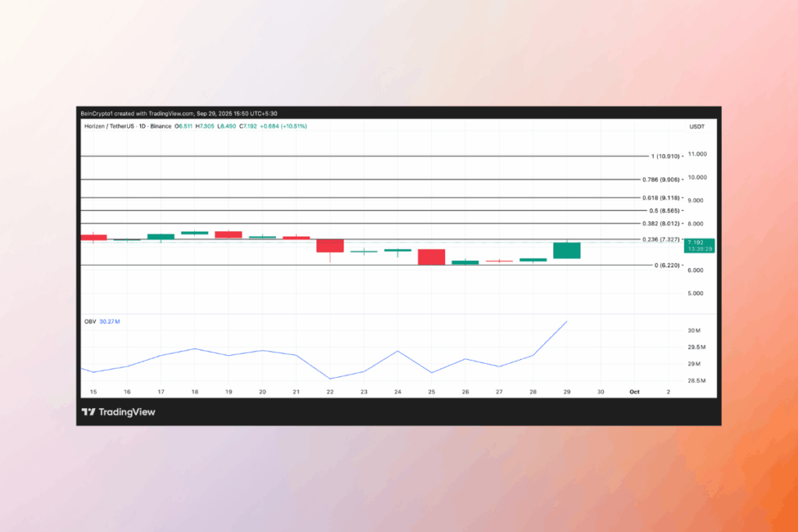Click the TradingView logo icon
The width and height of the screenshot is (798, 532).
coord(88,412)
